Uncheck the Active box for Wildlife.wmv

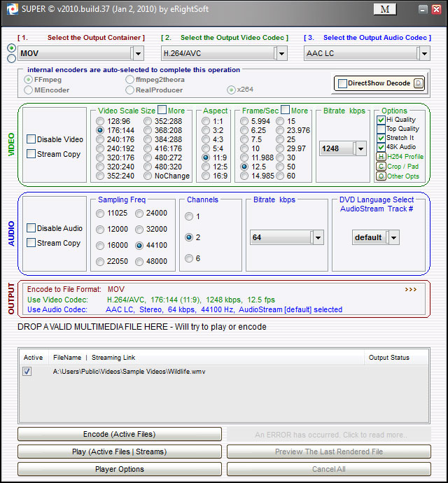[x=27, y=372]
